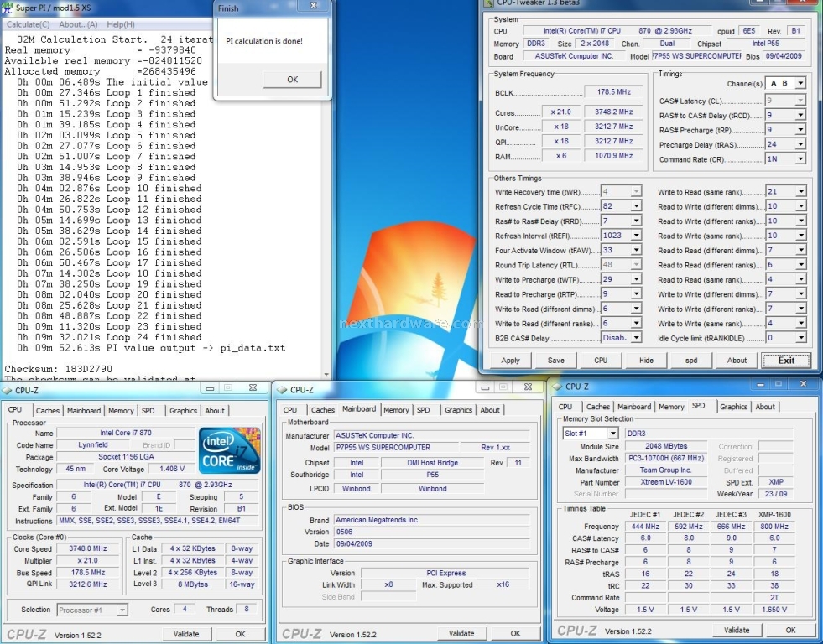The image size is (823, 644).
Task: Switch to About tab in CPU-Z Mainboard window
Action: point(490,410)
